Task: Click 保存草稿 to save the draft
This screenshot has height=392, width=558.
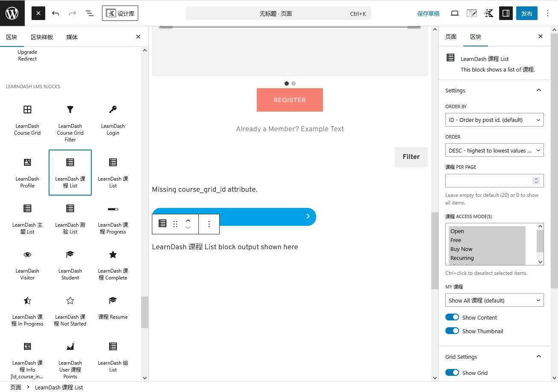Action: point(428,14)
